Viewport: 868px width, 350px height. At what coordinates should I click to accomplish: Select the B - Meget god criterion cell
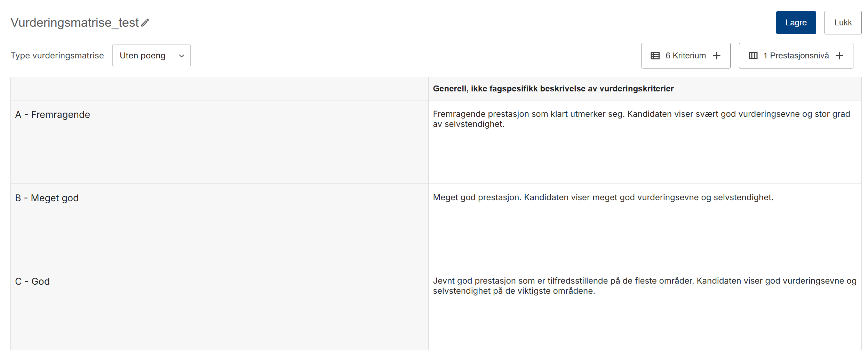[x=220, y=225]
